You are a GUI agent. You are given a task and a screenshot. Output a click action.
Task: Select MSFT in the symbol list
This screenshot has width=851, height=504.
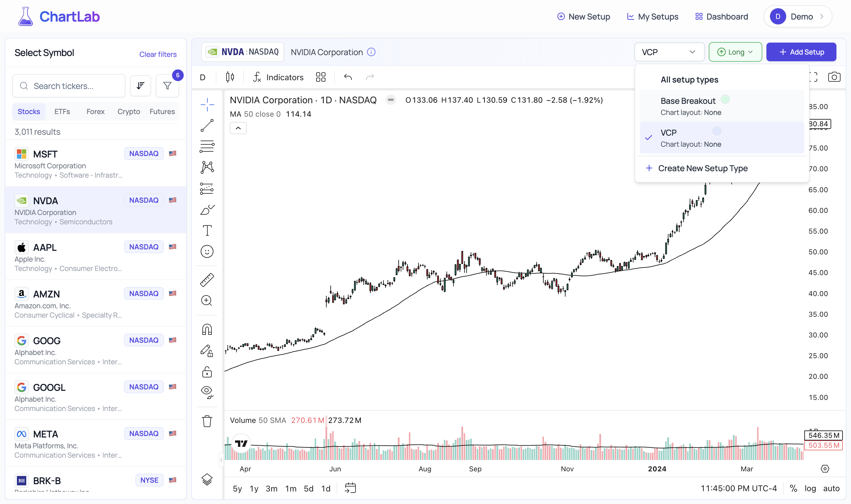pyautogui.click(x=96, y=163)
